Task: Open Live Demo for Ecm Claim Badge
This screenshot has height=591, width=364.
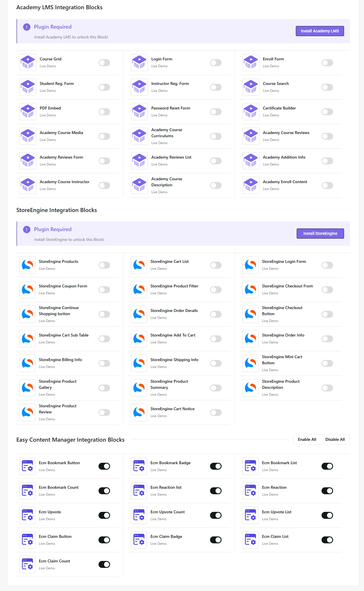Action: [158, 544]
